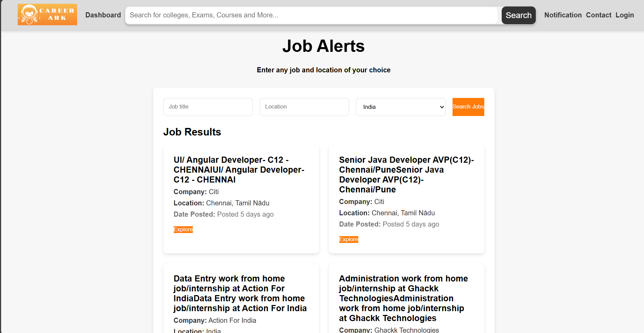644x333 pixels.
Task: Click 'Enter any job and location' subtitle
Action: point(324,70)
